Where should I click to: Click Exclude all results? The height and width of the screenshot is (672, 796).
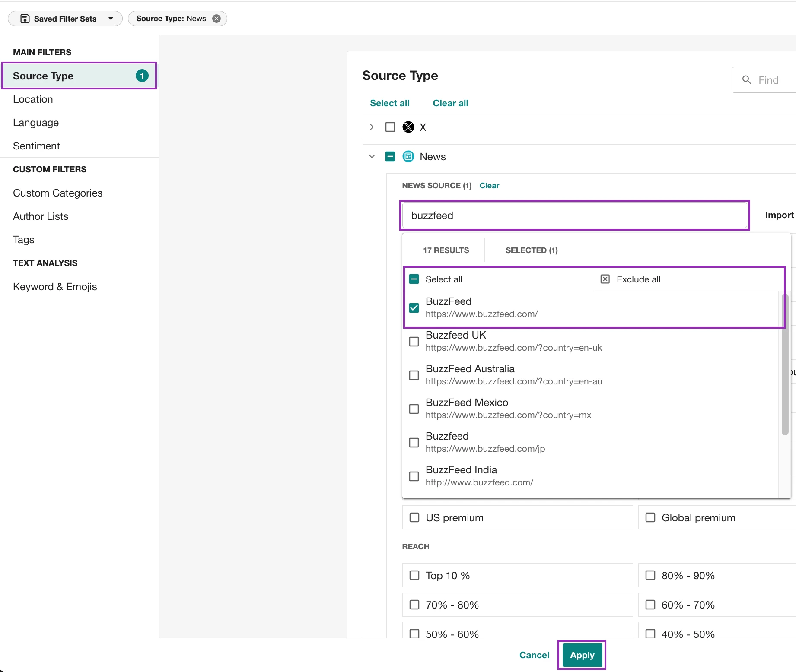click(x=638, y=279)
